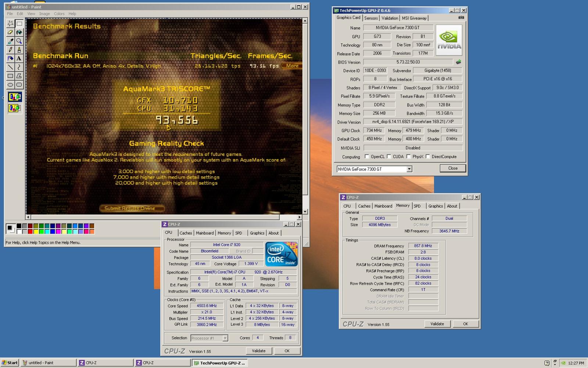Toggle the DirectCompute checkbox in GPU-Z

point(428,156)
